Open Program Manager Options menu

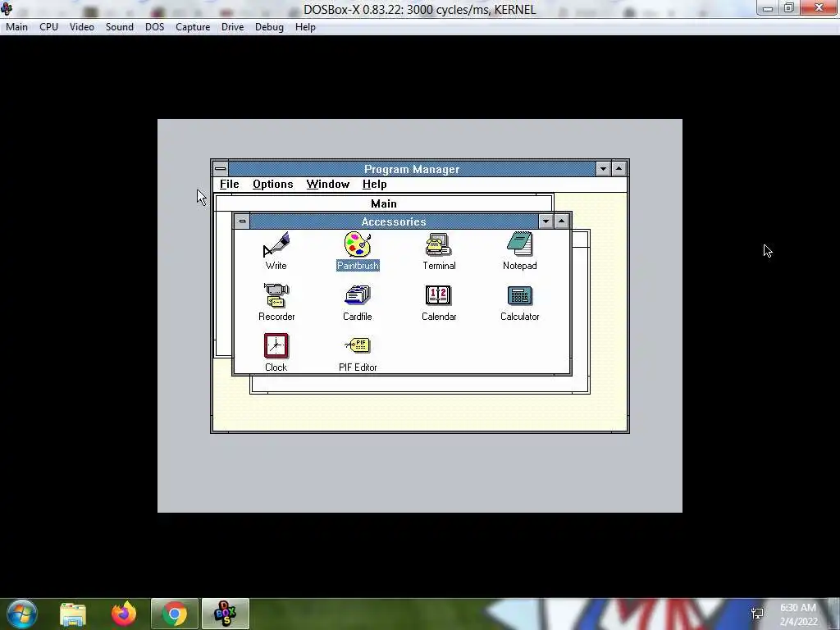coord(272,185)
